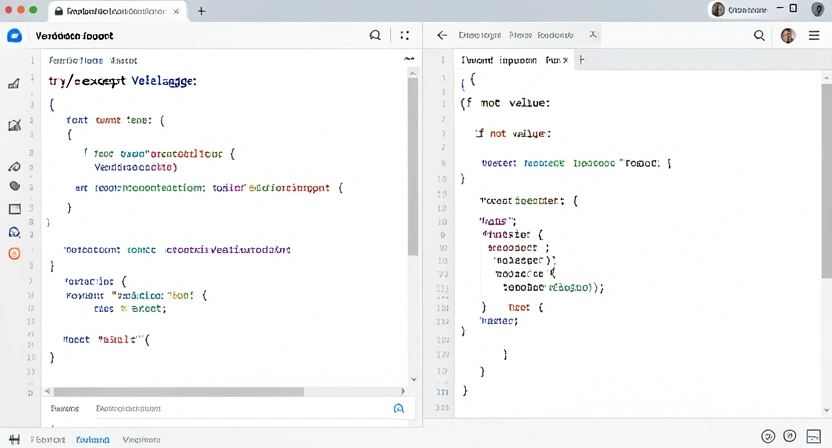
Task: Switch to the second tab in the bottom panel
Action: point(128,408)
